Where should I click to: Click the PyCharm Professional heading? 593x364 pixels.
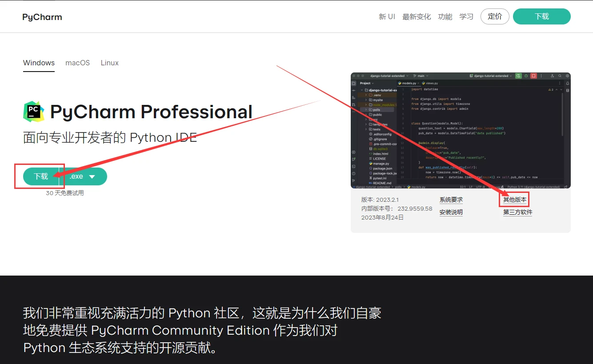[x=151, y=112]
